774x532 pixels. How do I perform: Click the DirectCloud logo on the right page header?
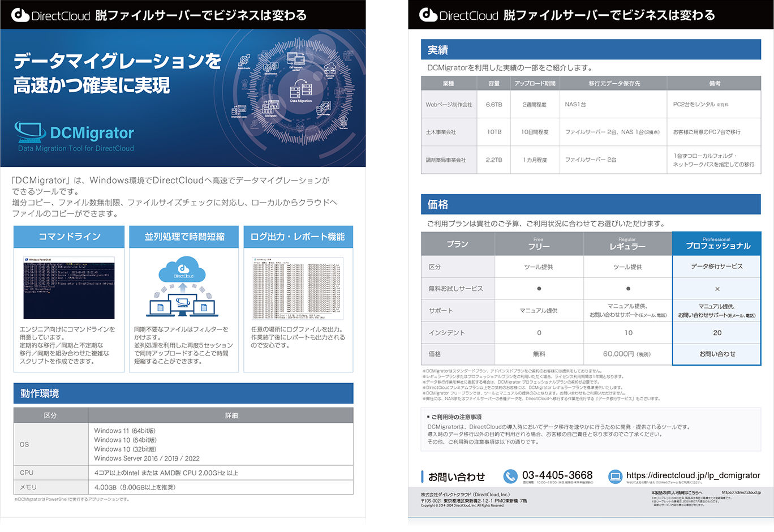(459, 15)
